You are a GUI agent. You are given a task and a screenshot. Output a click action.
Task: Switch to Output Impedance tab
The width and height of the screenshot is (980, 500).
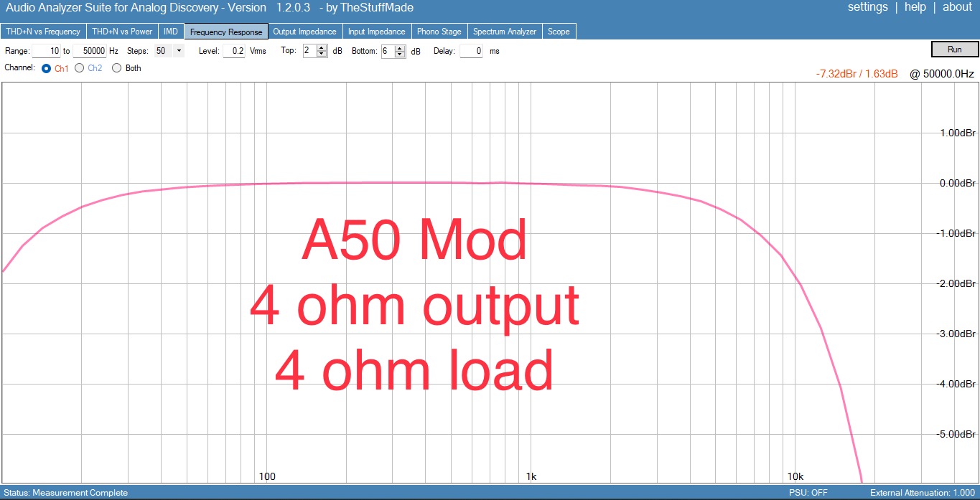[x=304, y=32]
